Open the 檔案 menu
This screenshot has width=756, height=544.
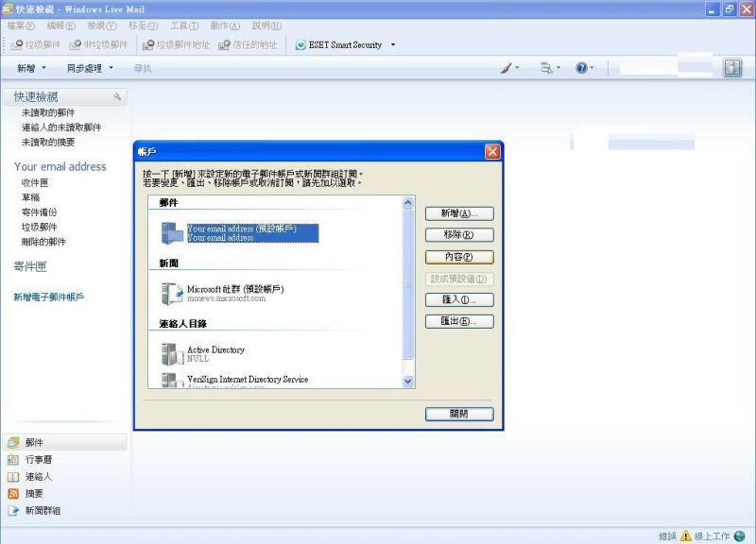click(21, 25)
